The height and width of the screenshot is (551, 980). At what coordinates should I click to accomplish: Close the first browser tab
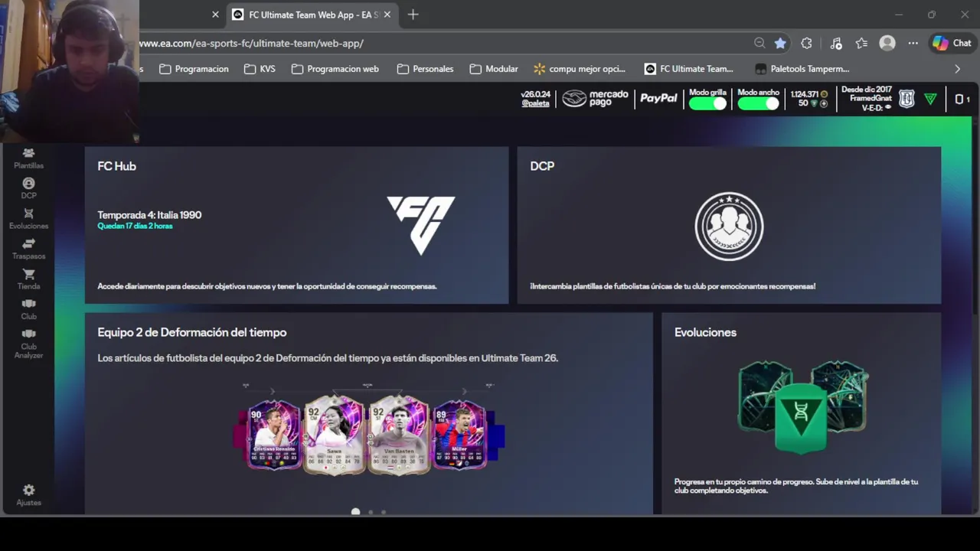(215, 15)
